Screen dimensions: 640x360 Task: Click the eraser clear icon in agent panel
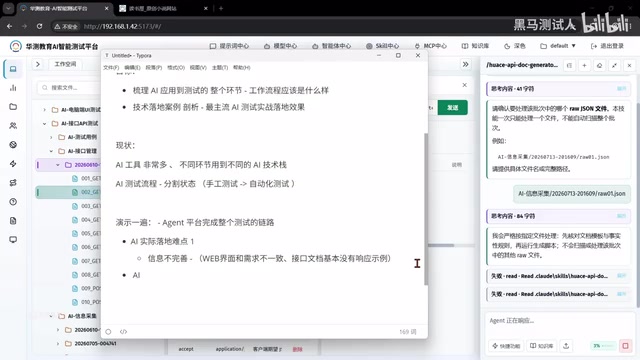click(599, 65)
